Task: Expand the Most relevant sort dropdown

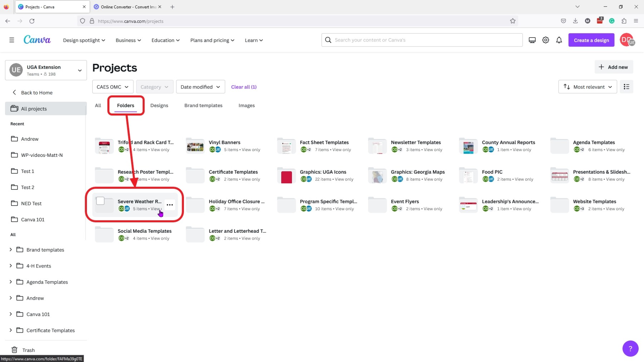Action: click(587, 87)
